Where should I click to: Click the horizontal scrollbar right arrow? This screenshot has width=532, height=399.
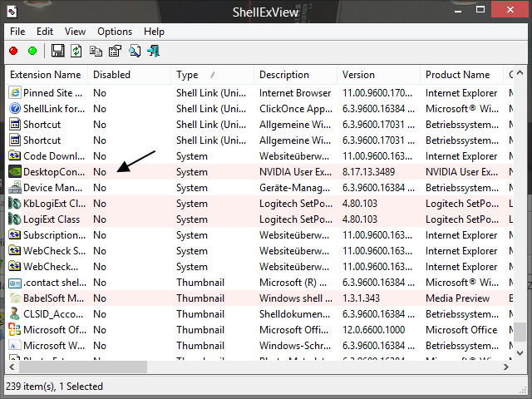[506, 367]
